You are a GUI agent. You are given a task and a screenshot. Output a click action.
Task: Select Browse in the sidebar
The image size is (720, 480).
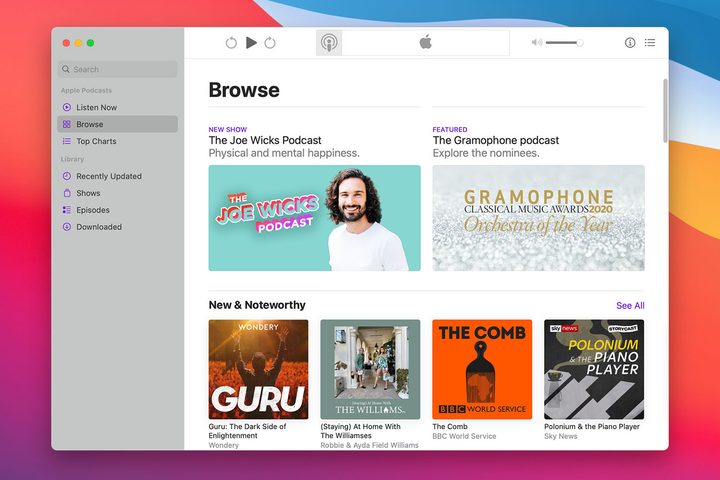(x=118, y=124)
